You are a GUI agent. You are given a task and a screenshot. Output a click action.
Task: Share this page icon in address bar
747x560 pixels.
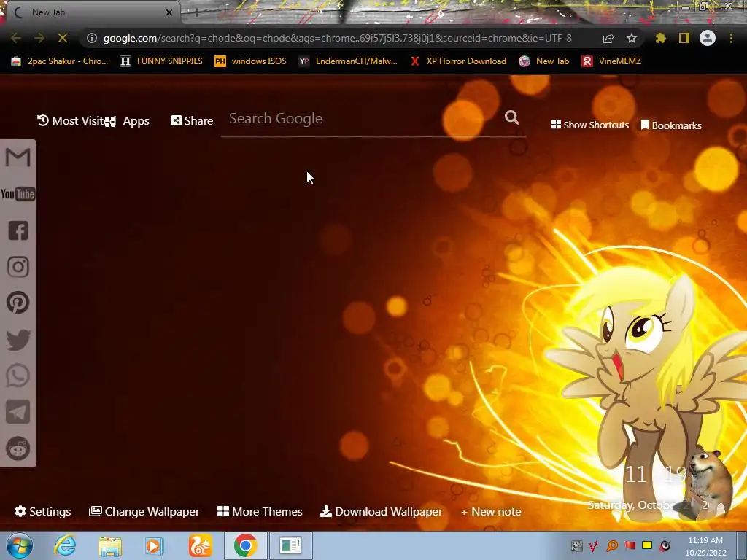tap(608, 38)
